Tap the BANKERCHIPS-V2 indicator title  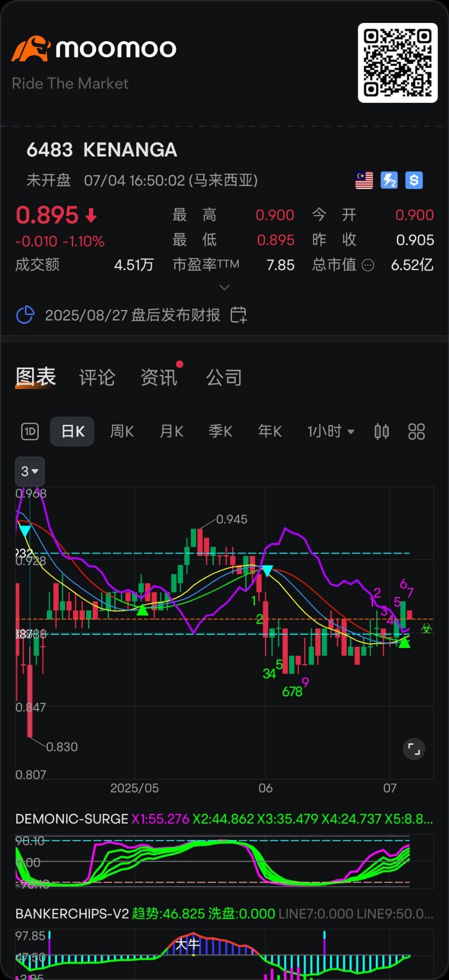point(72,914)
